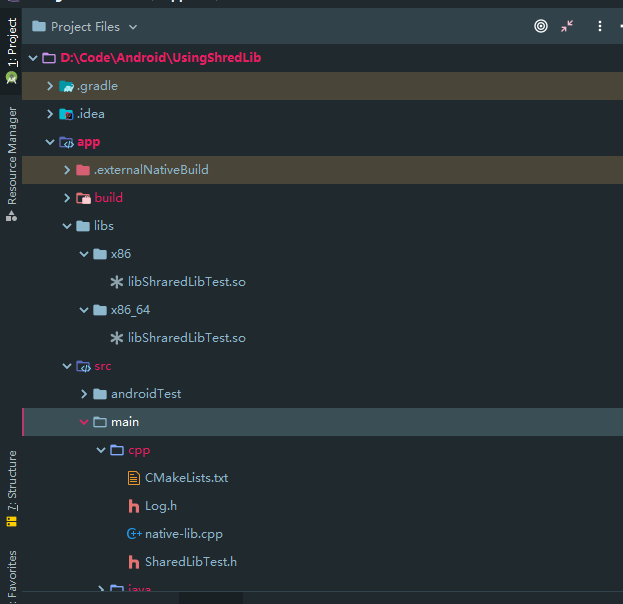Select the cpp folder label

point(139,451)
